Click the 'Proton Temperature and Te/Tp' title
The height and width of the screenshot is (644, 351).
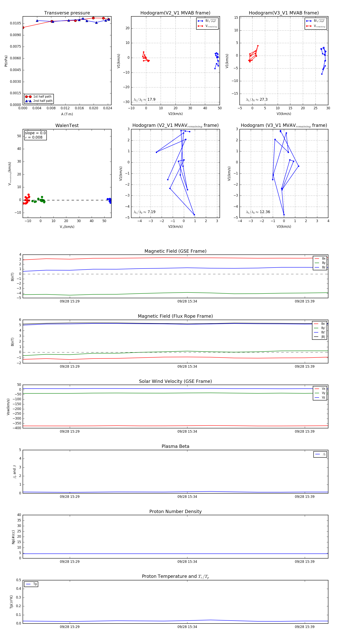pos(175,576)
